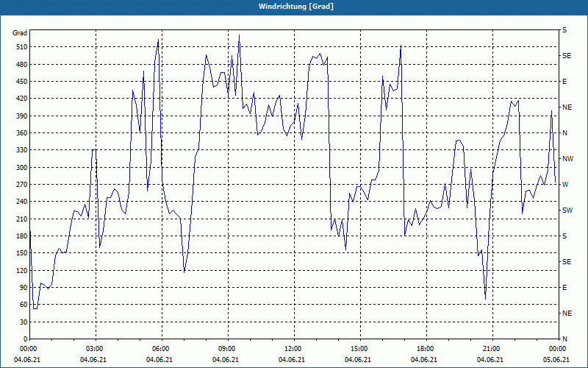Screen dimensions: 588x368
Task: Click the N compass label level with 0
Action: pos(565,339)
